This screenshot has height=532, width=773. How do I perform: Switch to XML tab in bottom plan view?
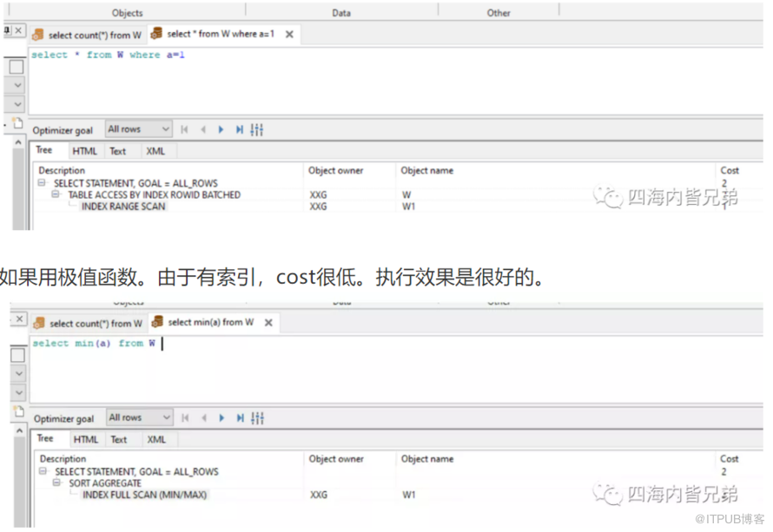coord(156,439)
